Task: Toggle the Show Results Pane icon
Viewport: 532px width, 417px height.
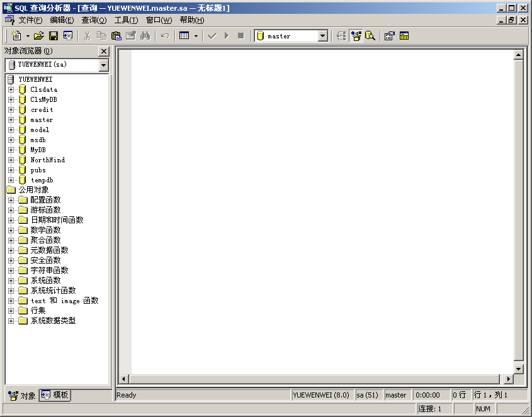Action: click(x=404, y=36)
